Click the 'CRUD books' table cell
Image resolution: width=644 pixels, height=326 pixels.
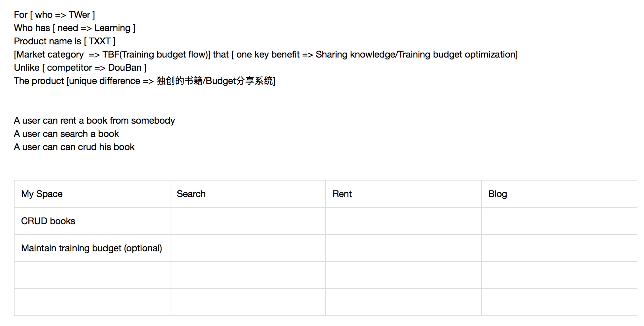tap(92, 221)
